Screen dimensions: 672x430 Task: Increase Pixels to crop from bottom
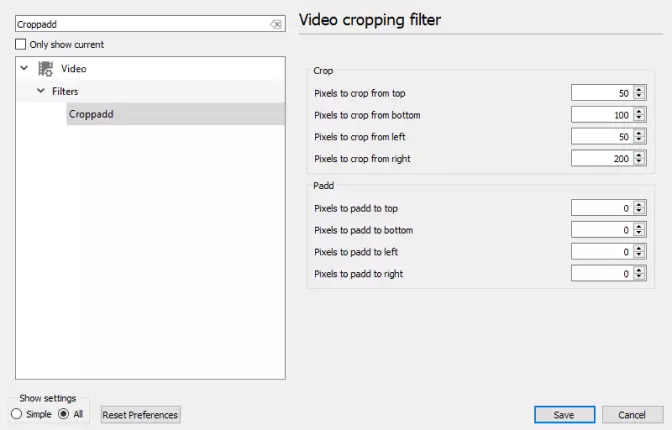[639, 111]
